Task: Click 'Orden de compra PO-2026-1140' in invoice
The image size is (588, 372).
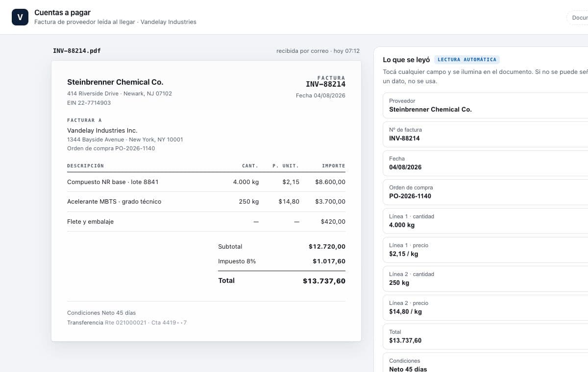Action: pyautogui.click(x=111, y=148)
